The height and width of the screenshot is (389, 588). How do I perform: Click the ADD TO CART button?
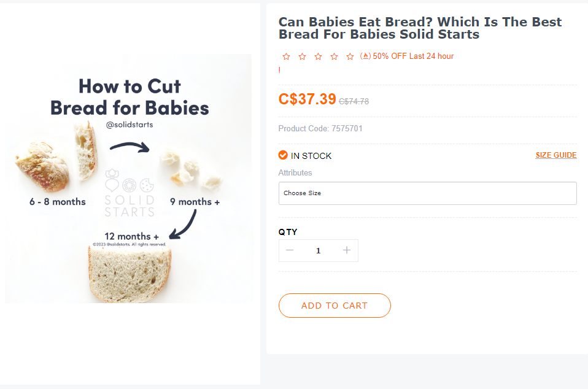(335, 306)
